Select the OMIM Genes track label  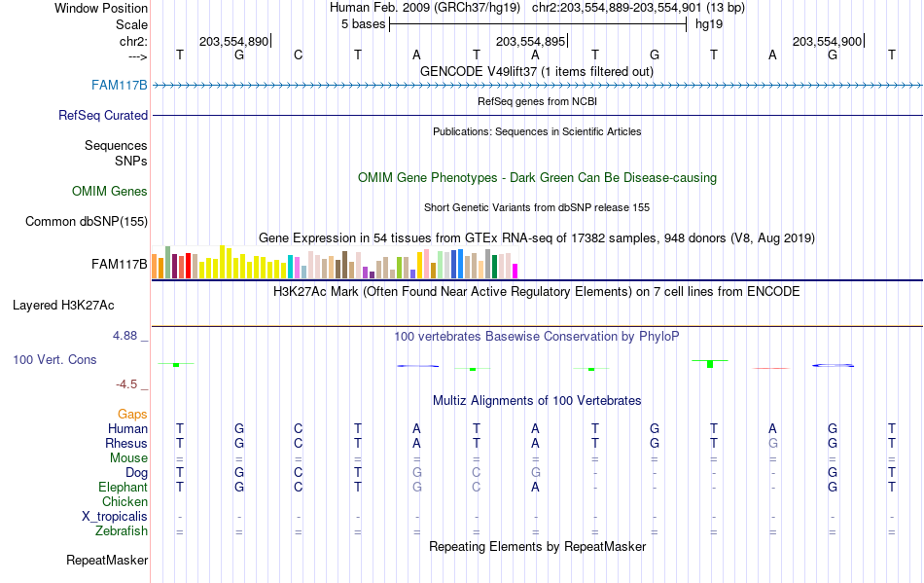[109, 192]
